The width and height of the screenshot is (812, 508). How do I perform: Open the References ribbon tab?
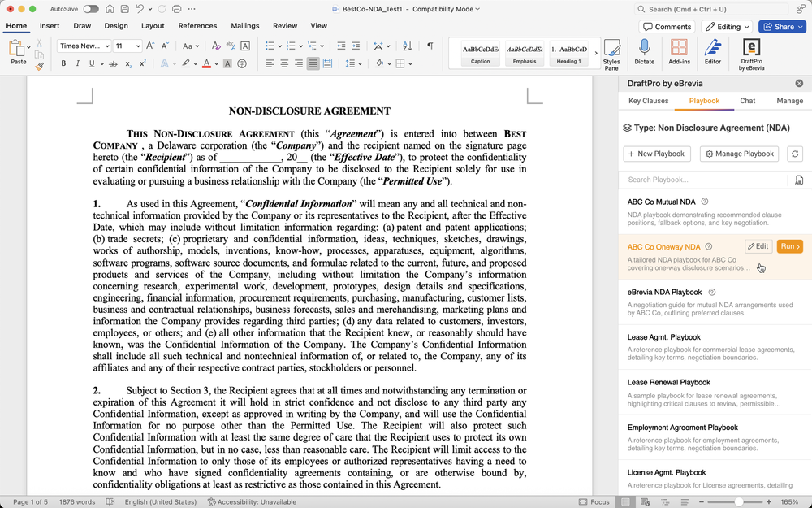pyautogui.click(x=197, y=25)
